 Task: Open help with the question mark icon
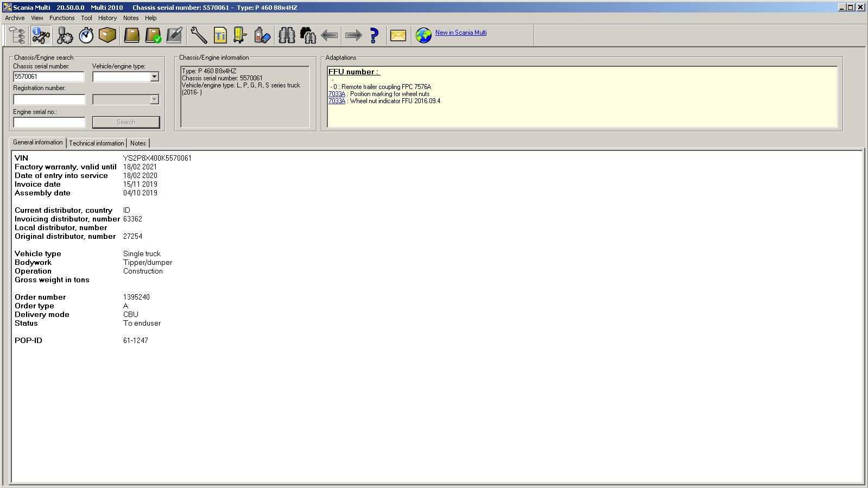pos(374,36)
